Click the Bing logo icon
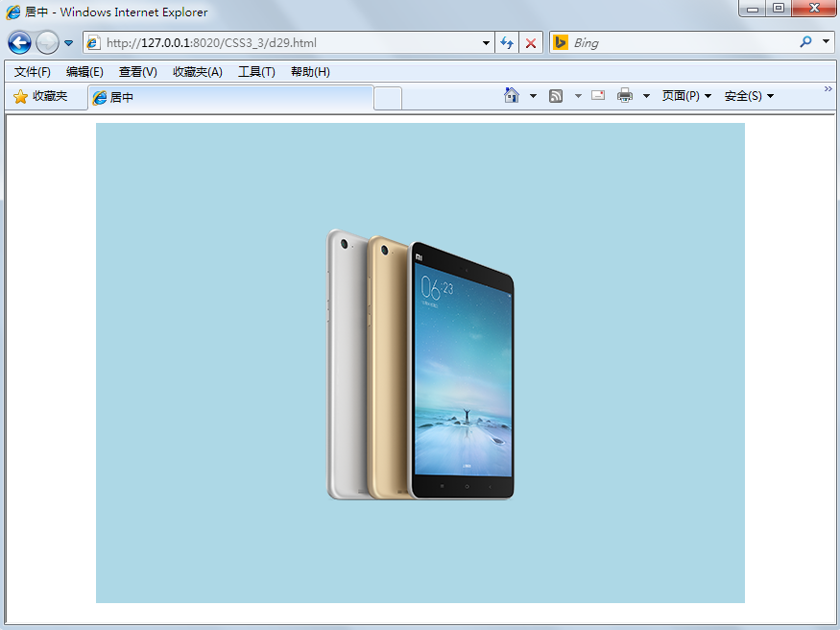 click(561, 42)
